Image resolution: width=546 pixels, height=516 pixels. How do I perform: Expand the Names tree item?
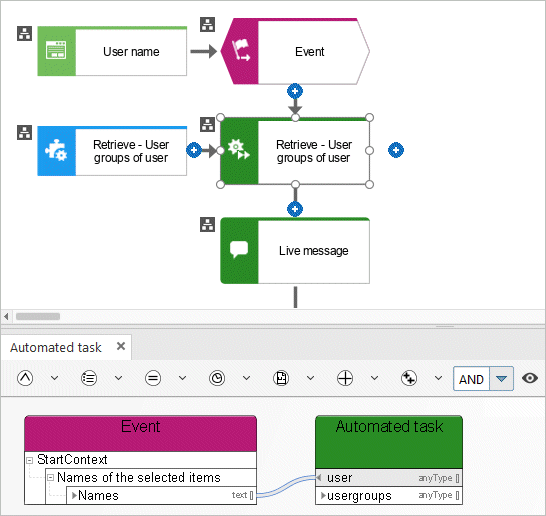coord(74,495)
